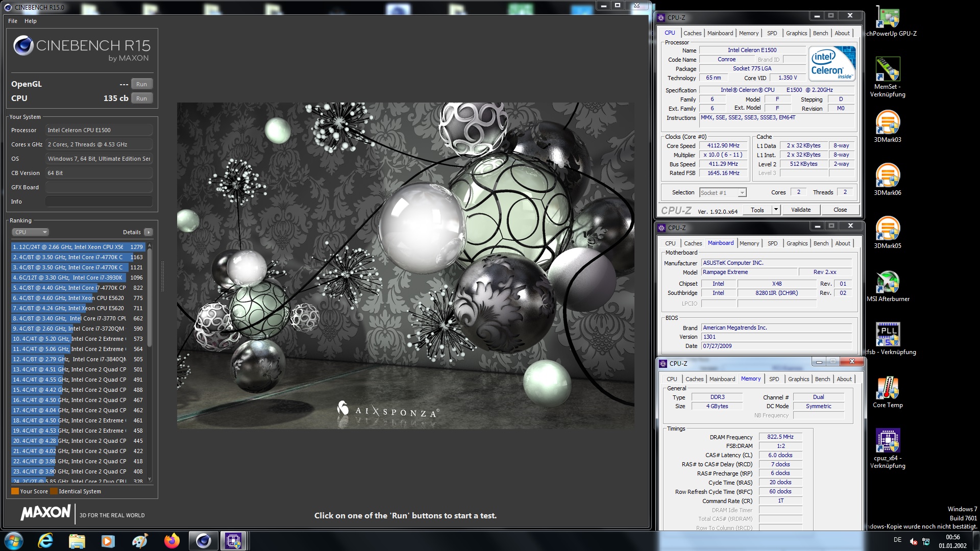Viewport: 980px width, 551px height.
Task: Run the OpenGL benchmark
Action: 142,84
